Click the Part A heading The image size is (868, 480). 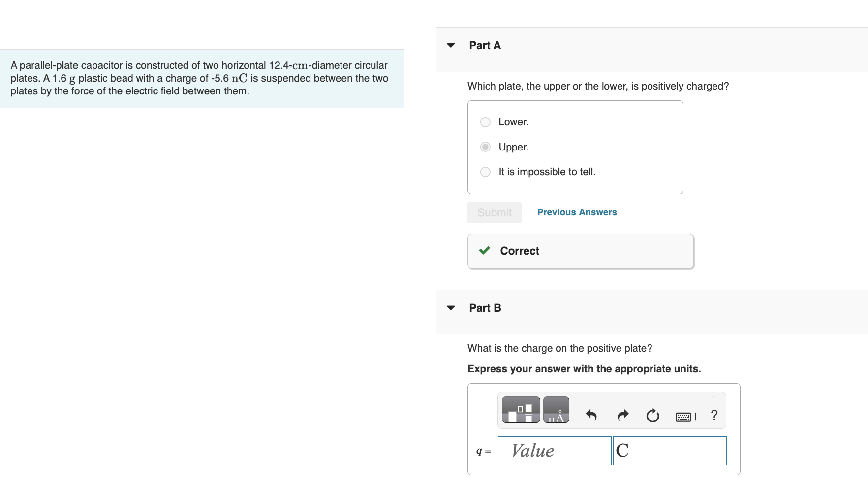coord(484,45)
